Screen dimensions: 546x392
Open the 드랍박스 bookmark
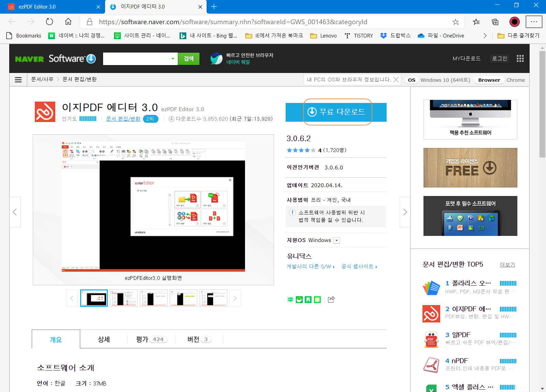[395, 36]
